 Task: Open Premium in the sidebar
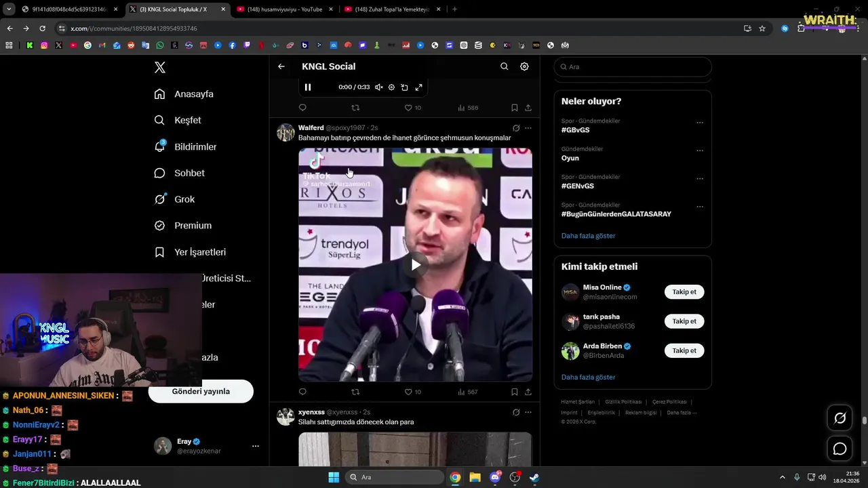pyautogui.click(x=182, y=226)
